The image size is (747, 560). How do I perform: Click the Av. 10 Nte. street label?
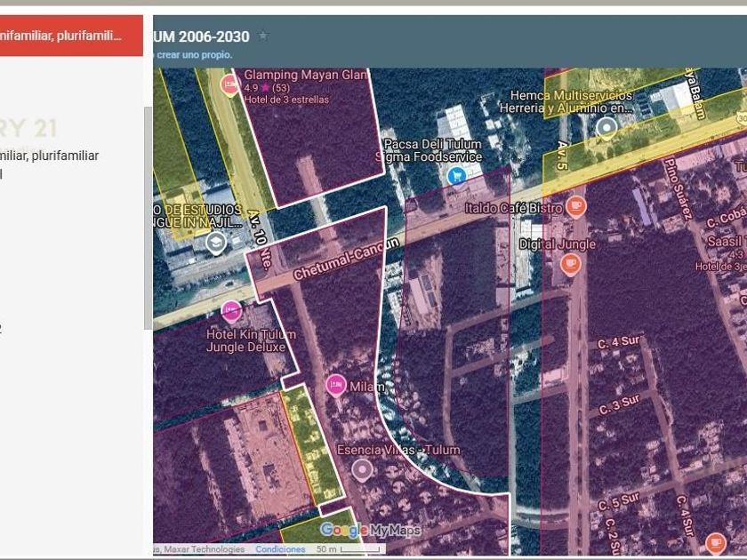click(259, 239)
